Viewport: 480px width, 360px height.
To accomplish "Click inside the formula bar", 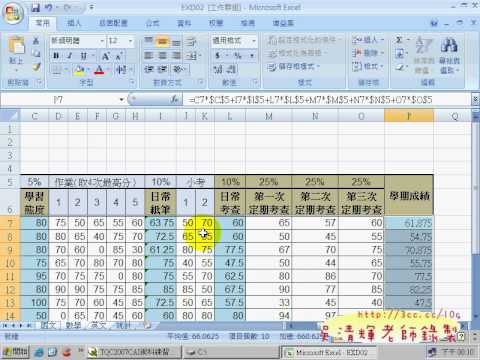I will tap(327, 99).
